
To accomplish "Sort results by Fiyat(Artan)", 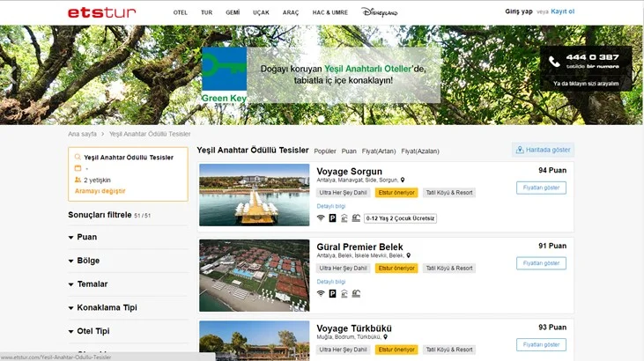I will (x=379, y=151).
